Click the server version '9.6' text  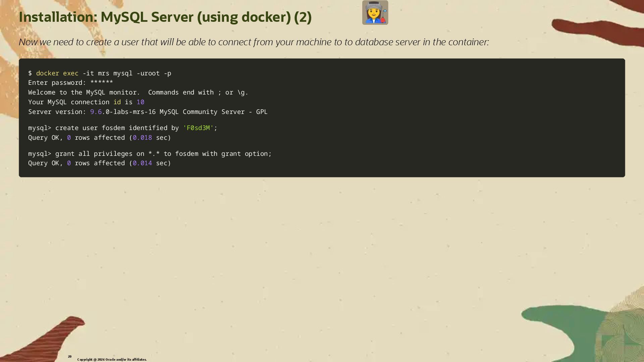(96, 112)
